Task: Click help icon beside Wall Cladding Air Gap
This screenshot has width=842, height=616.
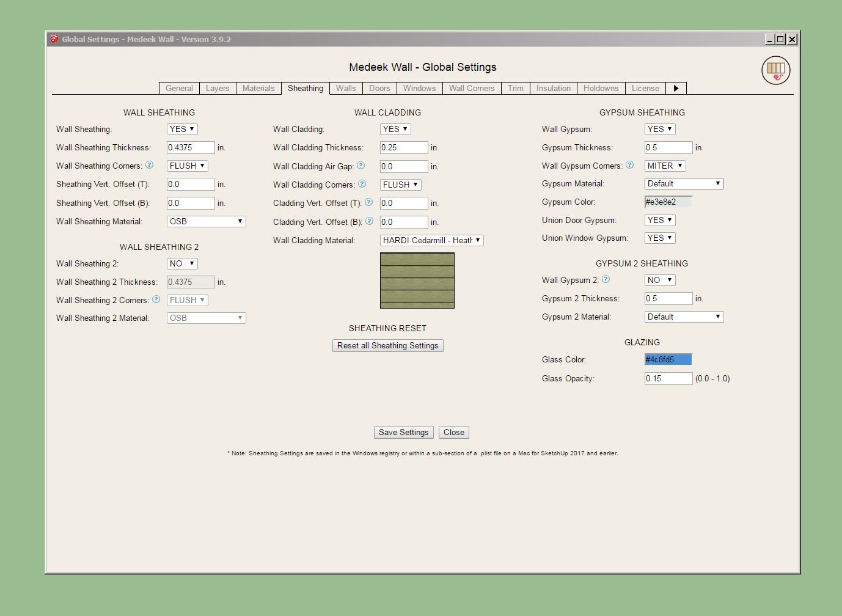Action: [x=361, y=166]
